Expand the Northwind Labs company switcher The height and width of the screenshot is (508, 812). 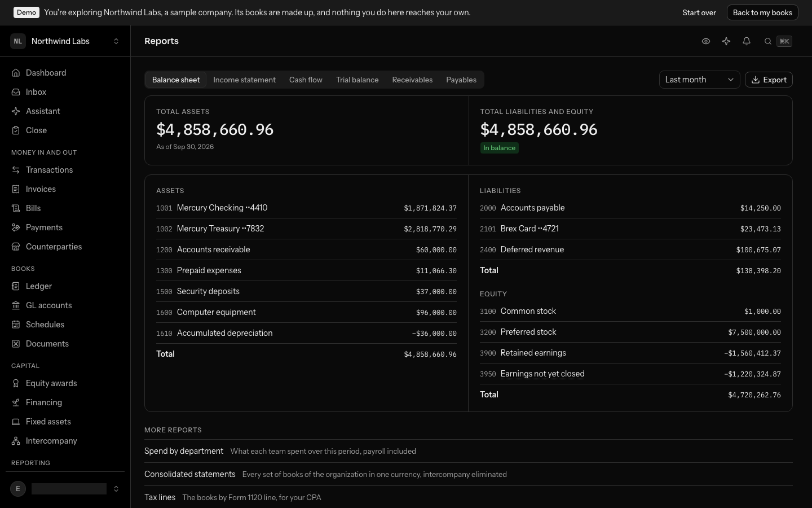click(65, 41)
